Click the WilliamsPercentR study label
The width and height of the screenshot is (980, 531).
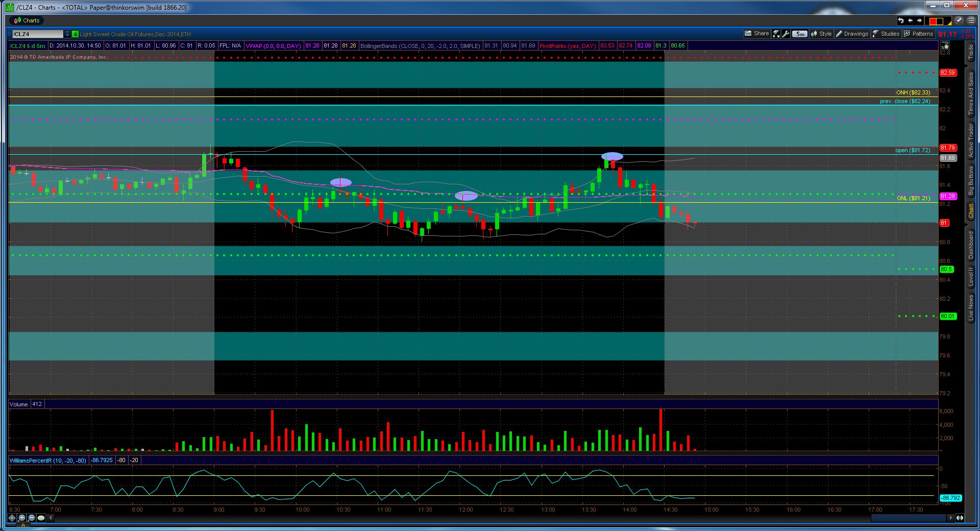pyautogui.click(x=48, y=461)
